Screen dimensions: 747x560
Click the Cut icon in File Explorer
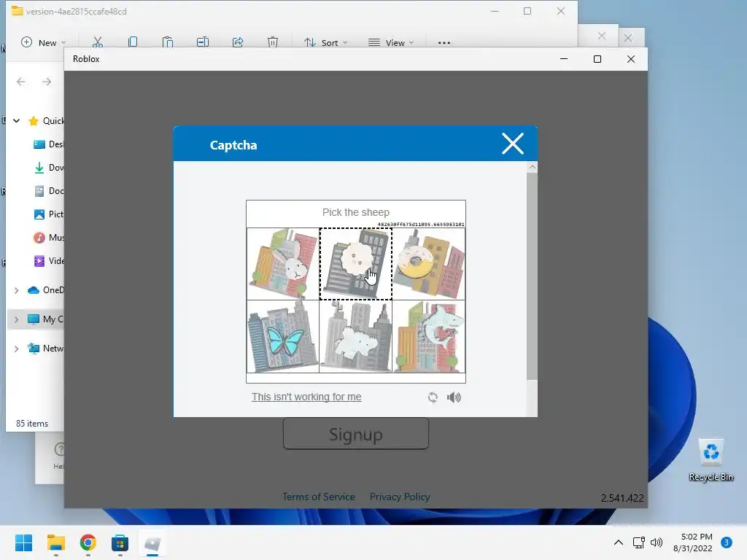click(98, 42)
